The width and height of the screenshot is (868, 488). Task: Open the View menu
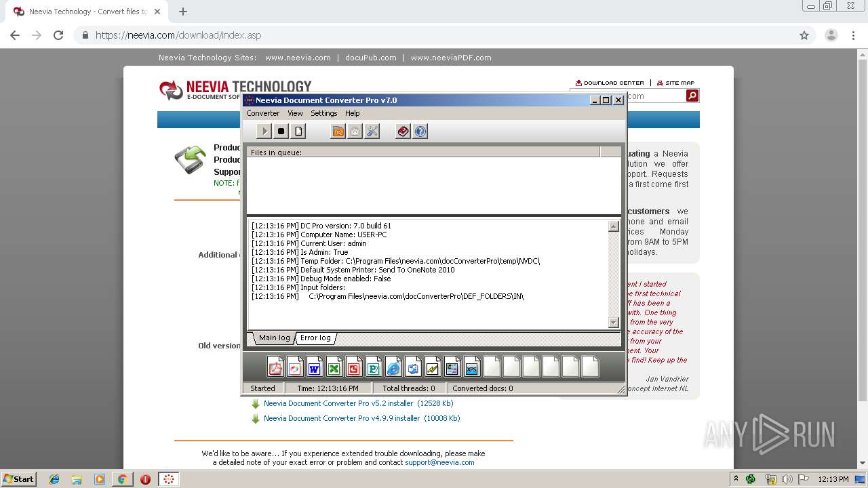(x=295, y=113)
